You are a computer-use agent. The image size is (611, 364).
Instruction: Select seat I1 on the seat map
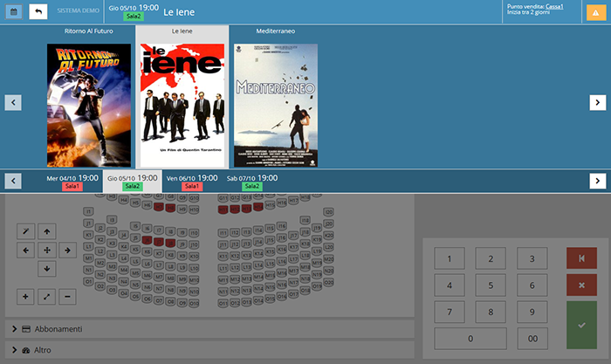tap(88, 211)
